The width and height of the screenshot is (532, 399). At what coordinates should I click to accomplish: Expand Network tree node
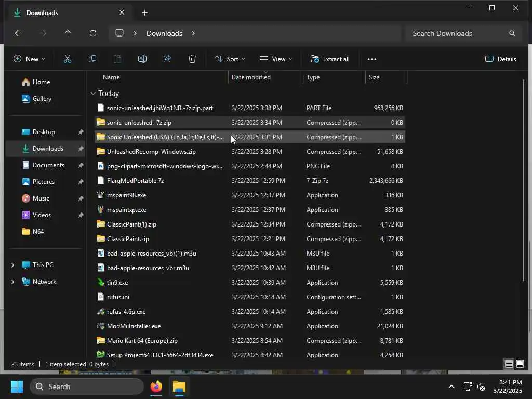(x=12, y=282)
